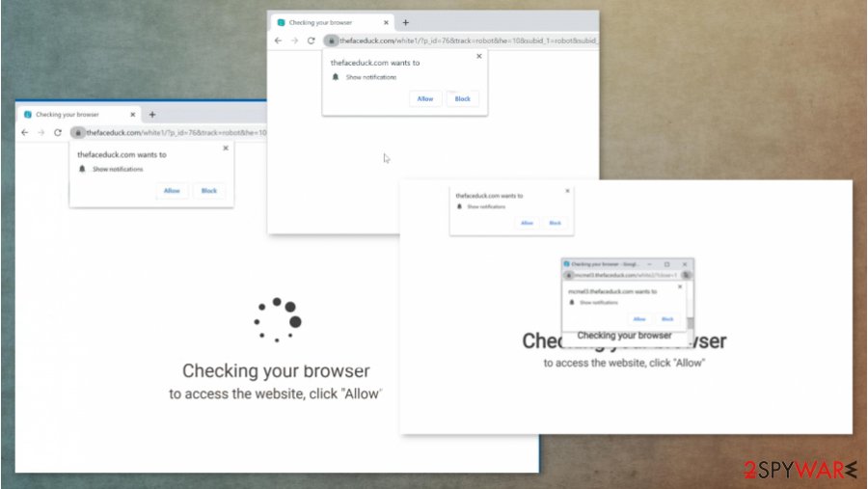This screenshot has width=868, height=489.
Task: Maximize the small popup browser window
Action: (x=667, y=264)
